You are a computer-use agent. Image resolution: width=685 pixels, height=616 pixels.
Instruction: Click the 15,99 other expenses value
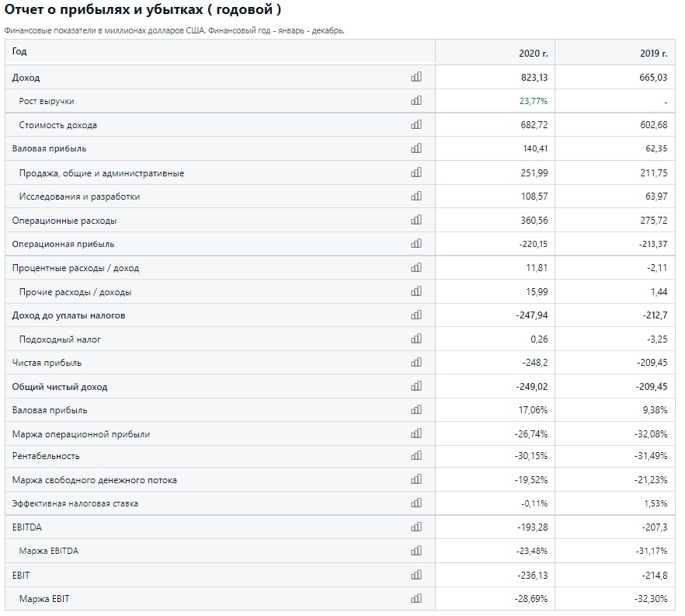tap(537, 292)
